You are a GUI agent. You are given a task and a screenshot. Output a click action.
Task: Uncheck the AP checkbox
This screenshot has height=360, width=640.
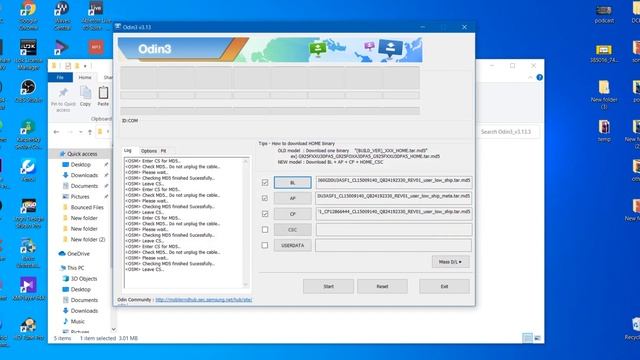[x=265, y=198]
